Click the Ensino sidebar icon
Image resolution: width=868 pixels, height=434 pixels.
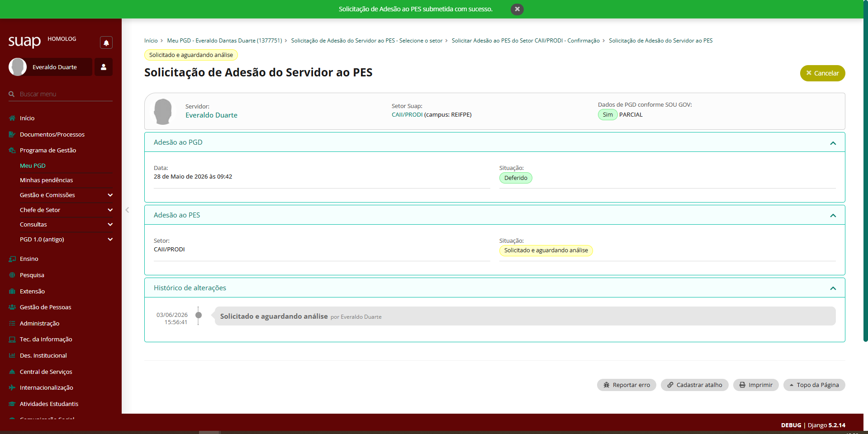[x=12, y=259]
